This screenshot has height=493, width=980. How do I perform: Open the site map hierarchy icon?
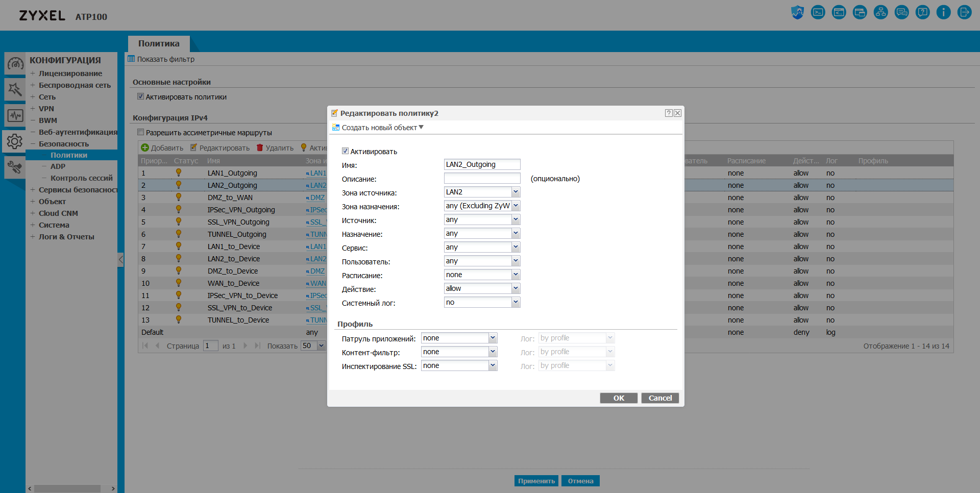(880, 12)
